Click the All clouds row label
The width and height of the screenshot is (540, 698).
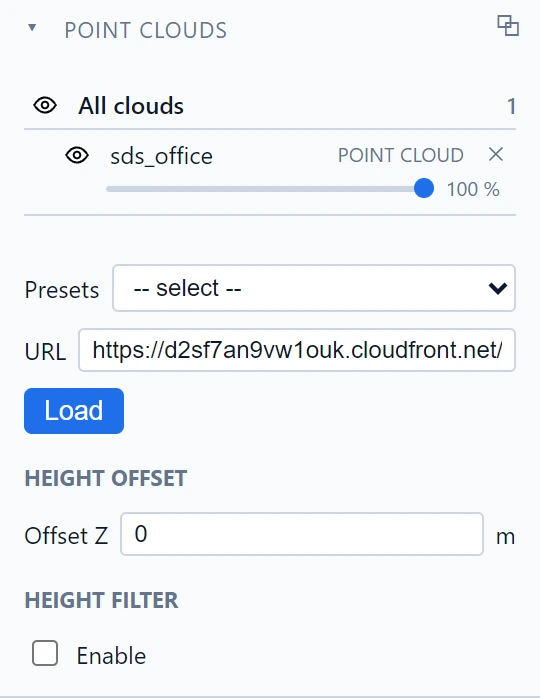pos(131,106)
